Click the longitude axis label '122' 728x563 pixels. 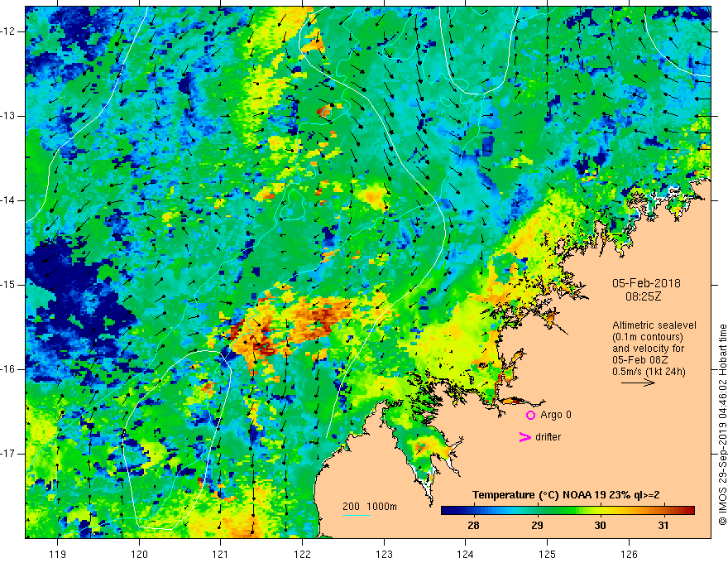302,554
